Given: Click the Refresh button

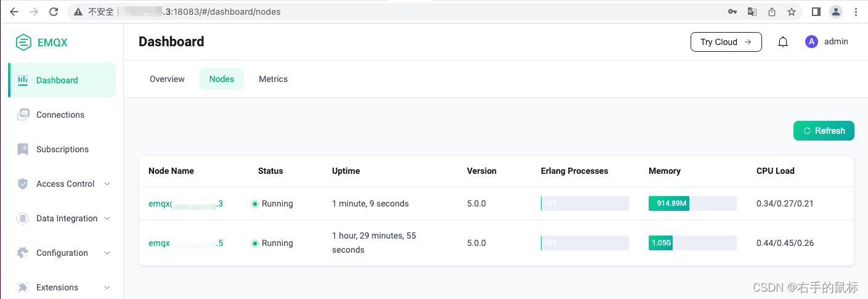Looking at the screenshot, I should pyautogui.click(x=824, y=131).
